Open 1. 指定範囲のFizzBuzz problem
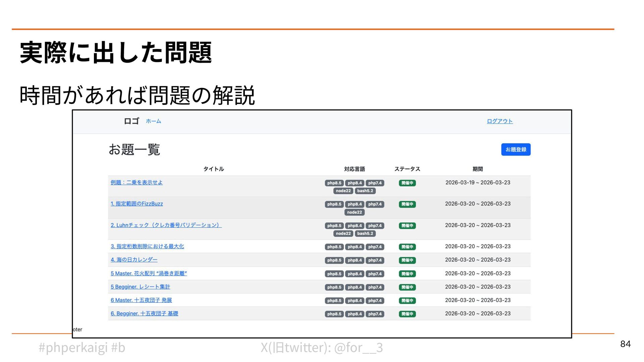 (x=137, y=204)
